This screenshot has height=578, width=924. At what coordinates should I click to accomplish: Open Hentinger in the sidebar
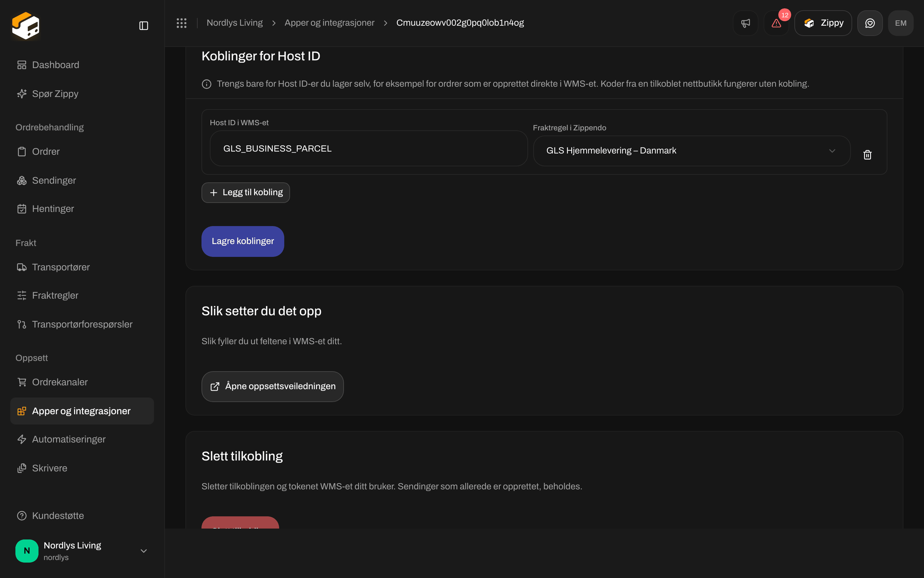click(x=82, y=209)
